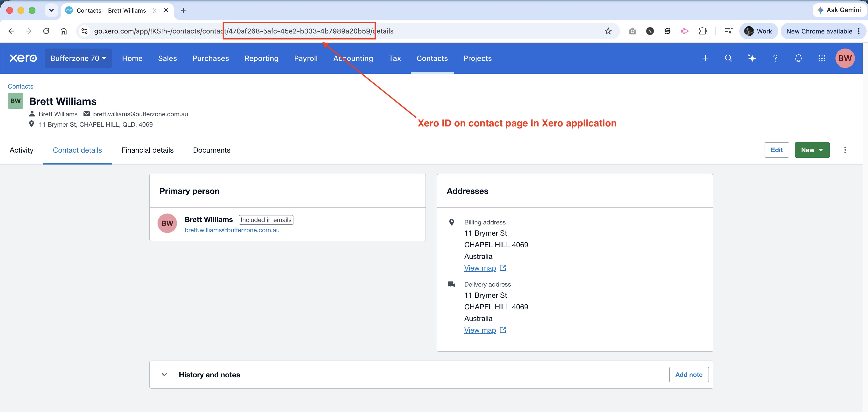Open Xero search magnifier icon
The width and height of the screenshot is (868, 412).
[x=728, y=58]
